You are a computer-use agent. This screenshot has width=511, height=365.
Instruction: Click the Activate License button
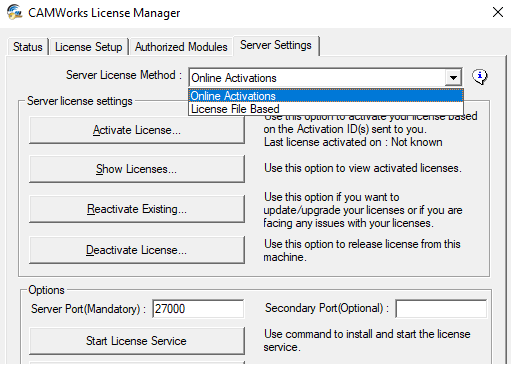pyautogui.click(x=137, y=130)
